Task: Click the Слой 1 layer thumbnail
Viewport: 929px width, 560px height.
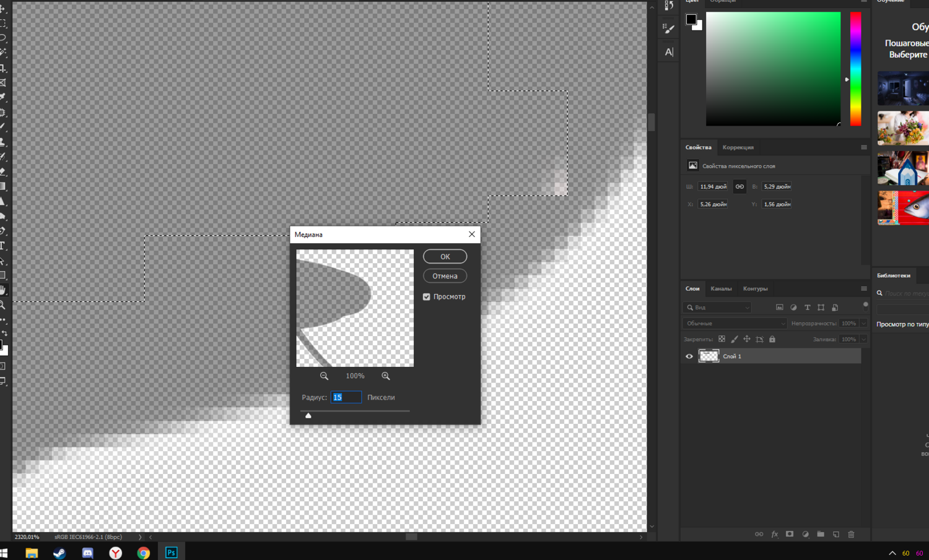Action: (709, 356)
